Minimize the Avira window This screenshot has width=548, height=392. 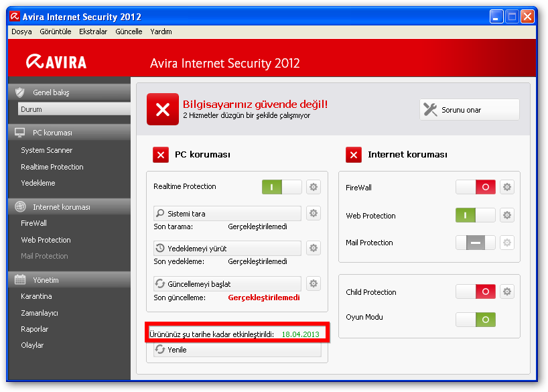[x=496, y=17]
